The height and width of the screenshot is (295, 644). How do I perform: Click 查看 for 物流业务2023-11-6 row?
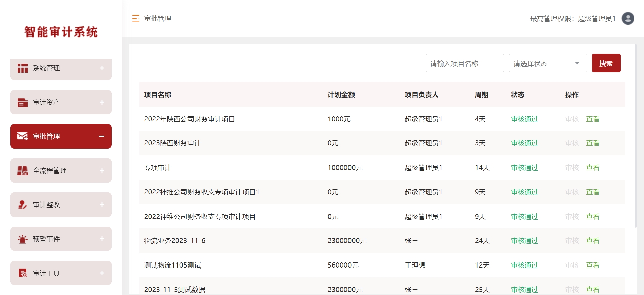[592, 241]
